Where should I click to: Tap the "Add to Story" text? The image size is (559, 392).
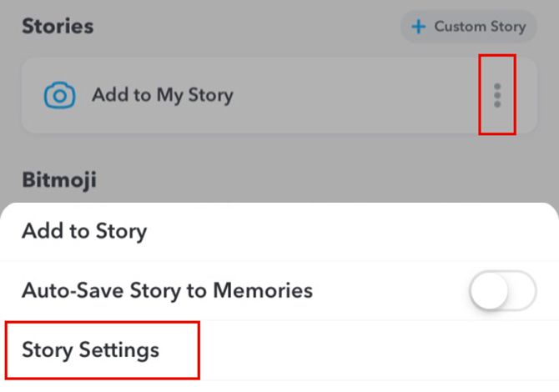click(x=84, y=231)
